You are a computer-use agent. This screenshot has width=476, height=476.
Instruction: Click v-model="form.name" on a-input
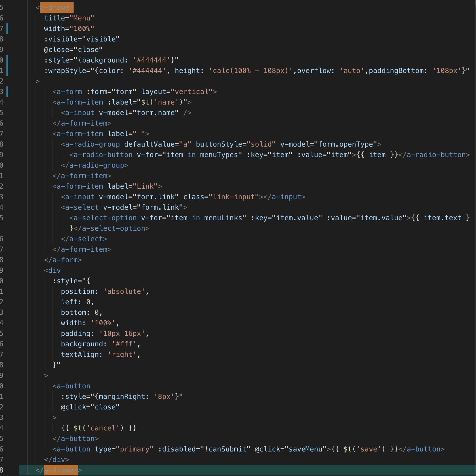click(x=139, y=113)
